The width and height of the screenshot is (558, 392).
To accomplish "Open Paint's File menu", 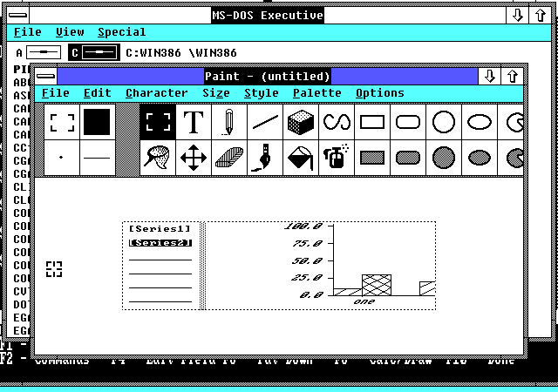I will coord(56,93).
